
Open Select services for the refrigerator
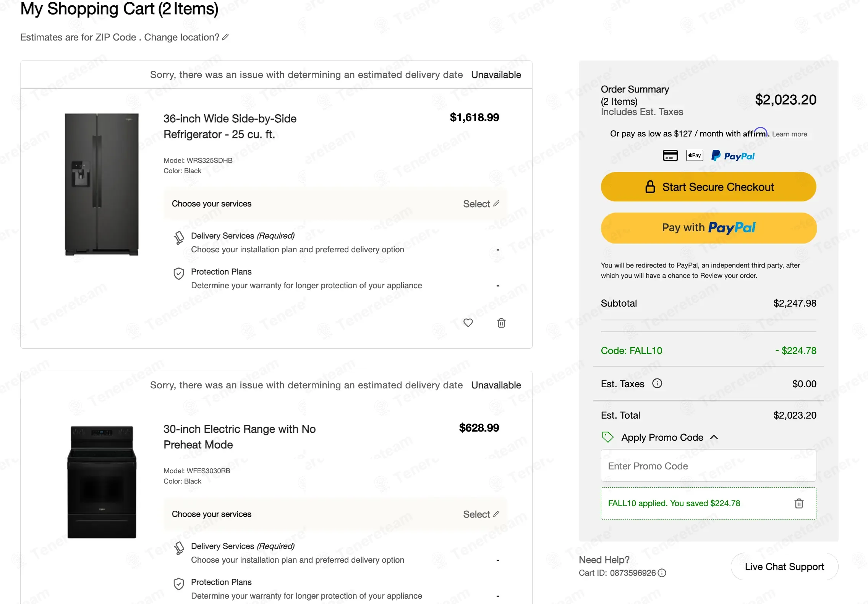[481, 204]
